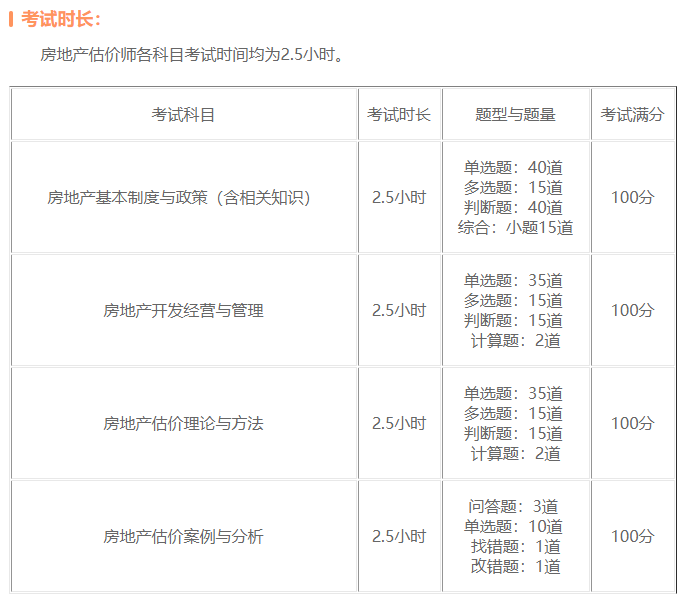Screen dimensions: 685x597
Task: Click 2.5小时 in the 房地产基本制度与政策 row
Action: coord(399,197)
